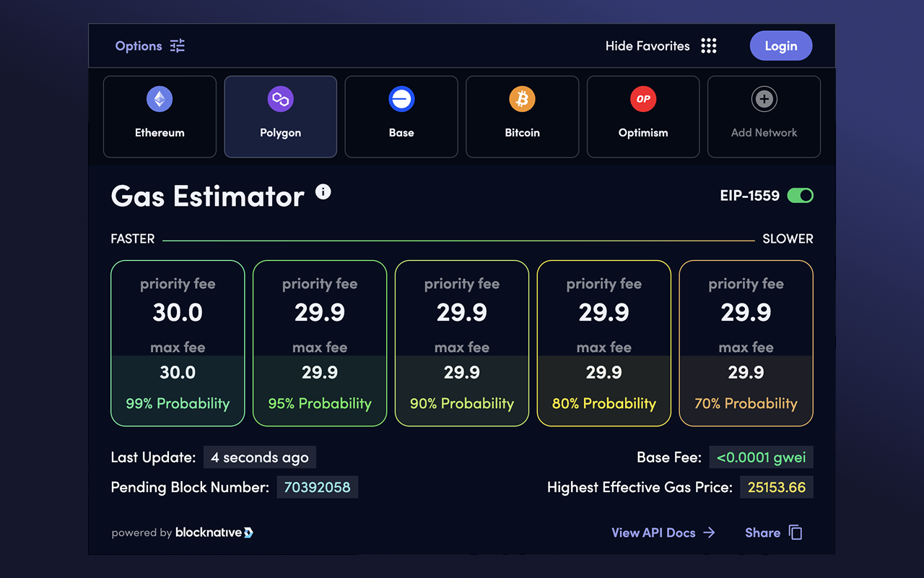Screen dimensions: 924x578
Task: Click the Base blue circle icon
Action: (x=401, y=99)
